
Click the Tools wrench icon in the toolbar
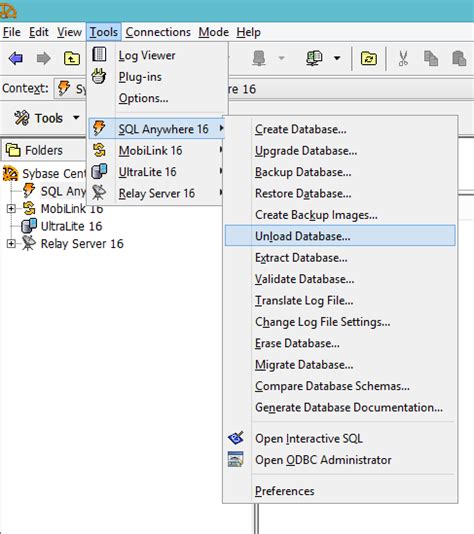point(22,118)
